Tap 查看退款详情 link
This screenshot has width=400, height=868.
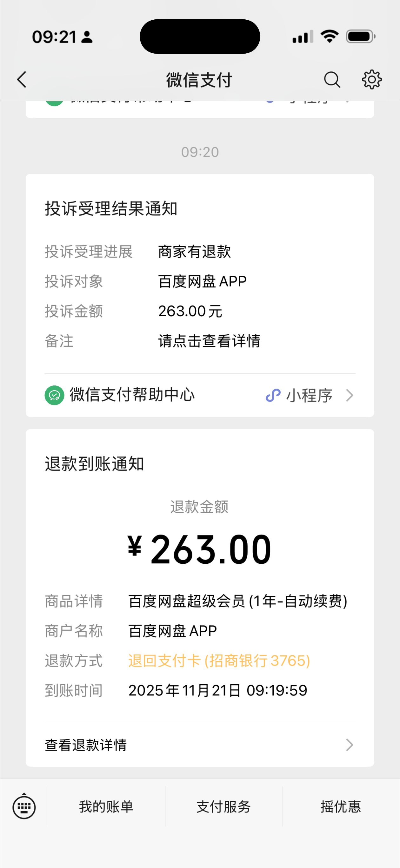coord(200,745)
